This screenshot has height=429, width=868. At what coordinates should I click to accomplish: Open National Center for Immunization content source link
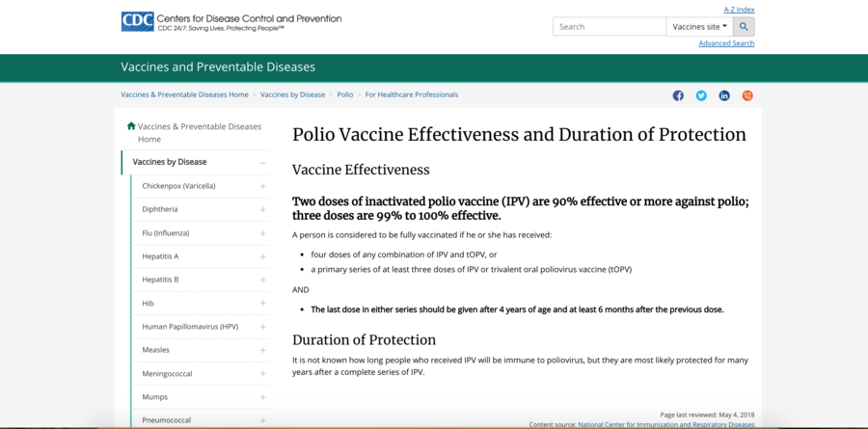665,424
